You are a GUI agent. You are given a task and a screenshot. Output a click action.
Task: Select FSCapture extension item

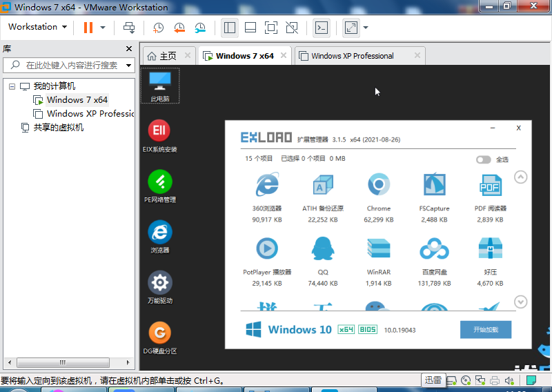pyautogui.click(x=434, y=197)
